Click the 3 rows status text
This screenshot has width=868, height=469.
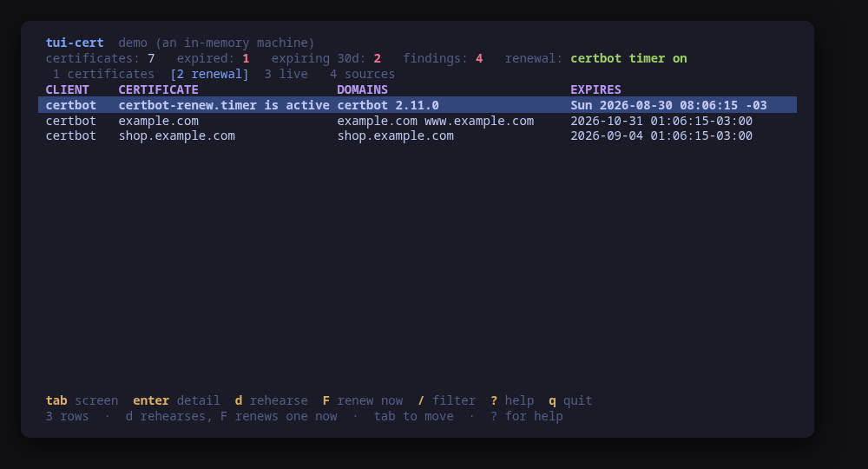point(67,416)
